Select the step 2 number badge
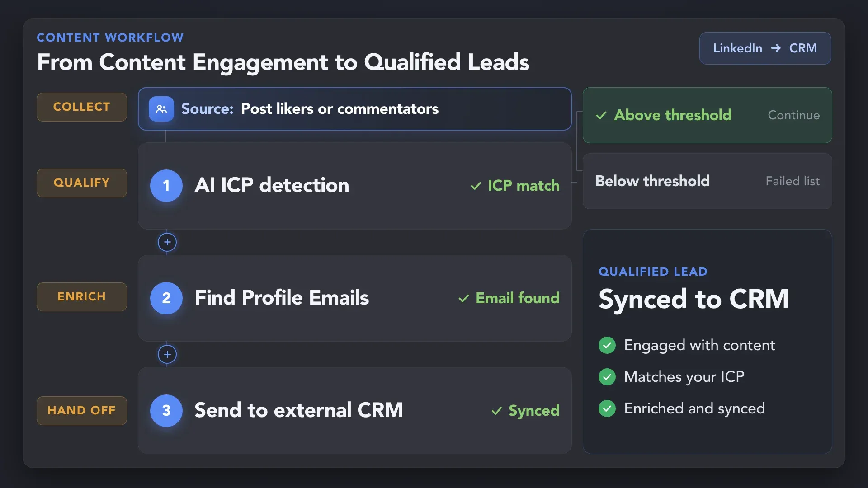Image resolution: width=868 pixels, height=488 pixels. click(166, 298)
